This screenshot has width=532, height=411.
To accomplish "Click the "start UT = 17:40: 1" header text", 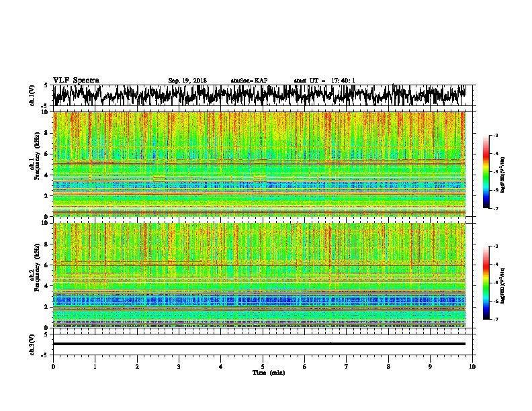I will click(x=324, y=81).
